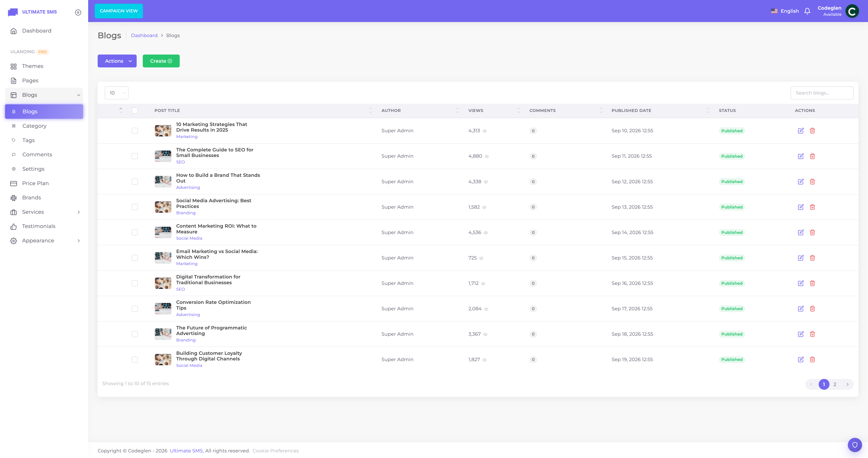
Task: Follow the Dashboard breadcrumb link
Action: tap(144, 35)
